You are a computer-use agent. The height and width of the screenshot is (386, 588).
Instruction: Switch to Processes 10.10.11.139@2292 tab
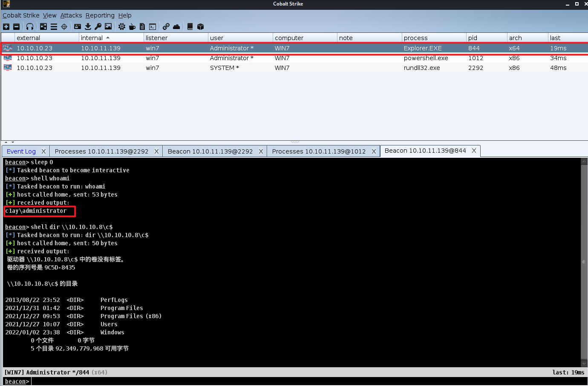click(101, 151)
